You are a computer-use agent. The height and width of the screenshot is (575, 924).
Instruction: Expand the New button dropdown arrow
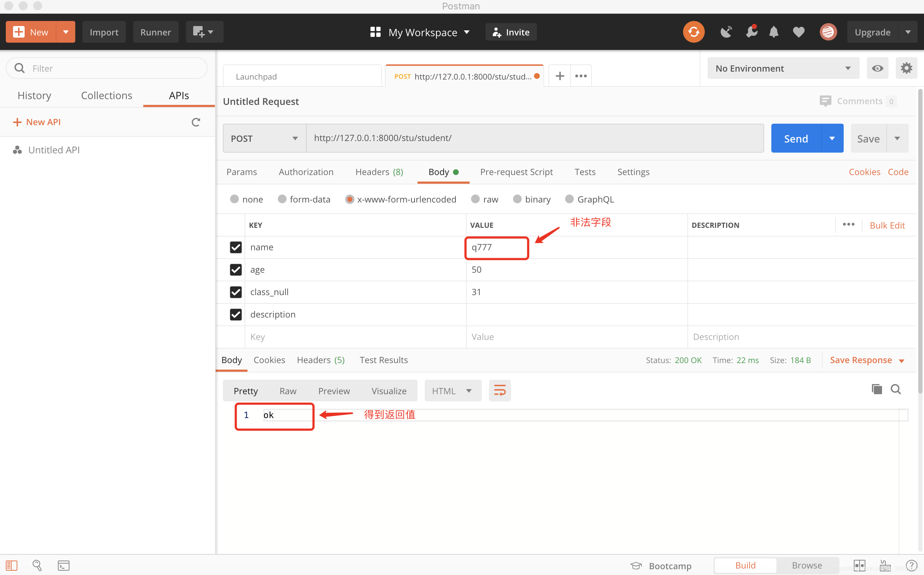click(x=66, y=32)
